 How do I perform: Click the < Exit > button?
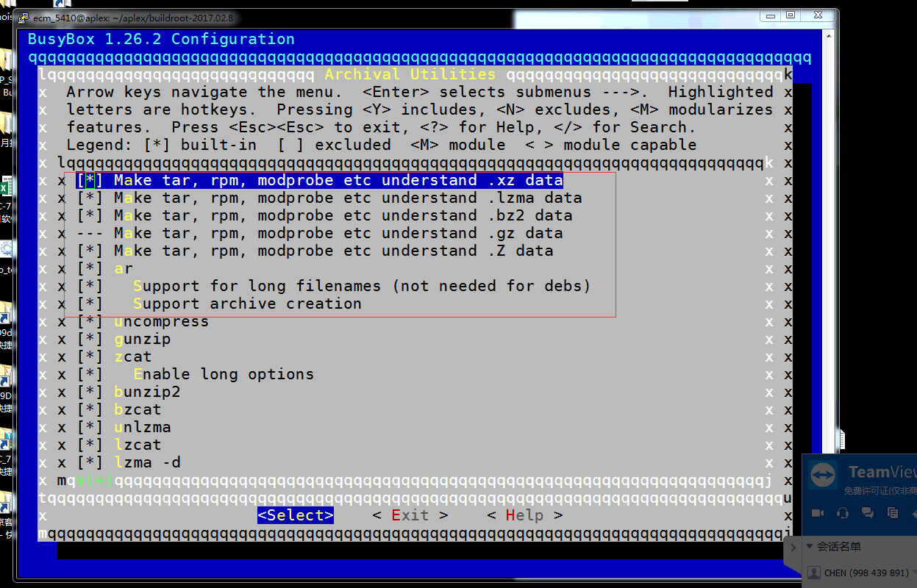(410, 515)
